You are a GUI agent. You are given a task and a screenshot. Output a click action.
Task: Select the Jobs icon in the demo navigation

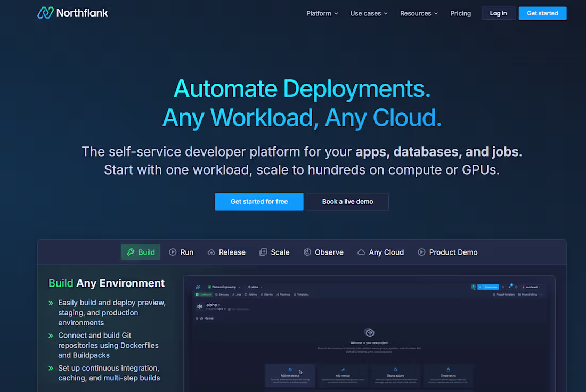(x=233, y=294)
